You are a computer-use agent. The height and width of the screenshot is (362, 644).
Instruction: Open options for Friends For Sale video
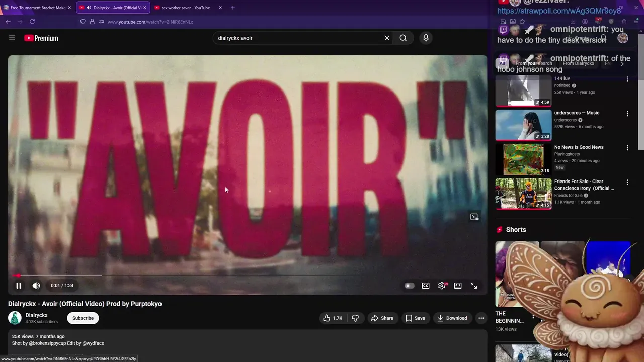[627, 182]
